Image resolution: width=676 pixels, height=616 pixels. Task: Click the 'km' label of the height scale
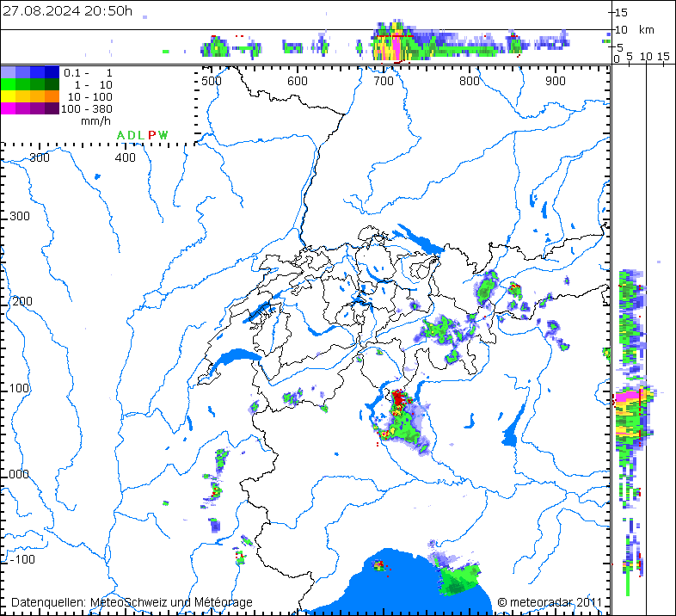646,30
